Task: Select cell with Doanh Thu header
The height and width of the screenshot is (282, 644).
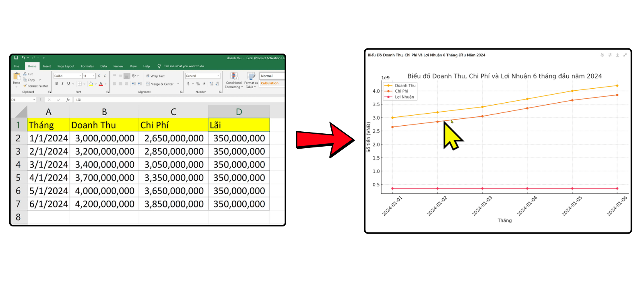Action: [104, 125]
